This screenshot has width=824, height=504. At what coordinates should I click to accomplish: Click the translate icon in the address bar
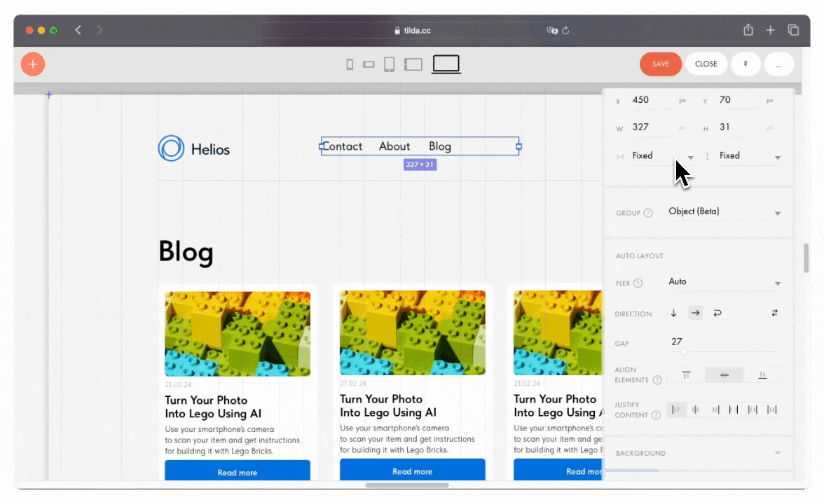pyautogui.click(x=552, y=31)
